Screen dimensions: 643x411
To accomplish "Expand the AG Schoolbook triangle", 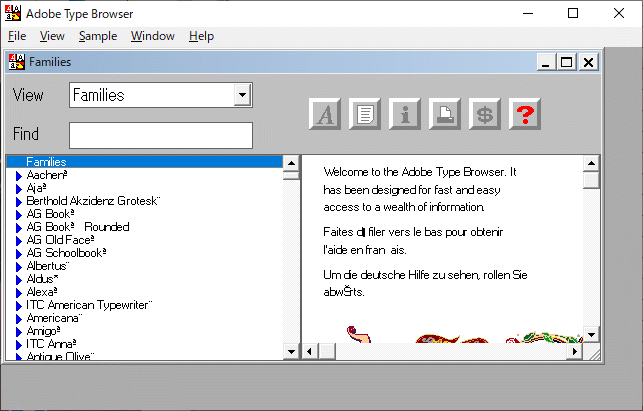I will pos(18,254).
